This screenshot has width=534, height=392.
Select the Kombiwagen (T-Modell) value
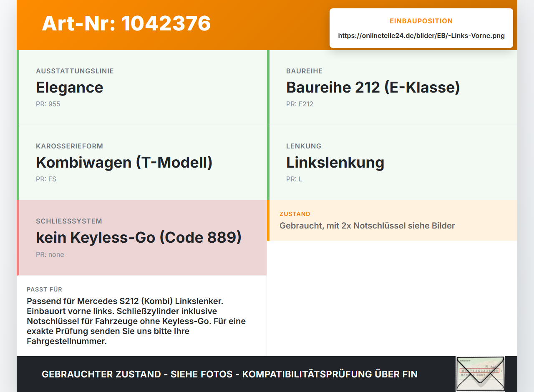124,162
